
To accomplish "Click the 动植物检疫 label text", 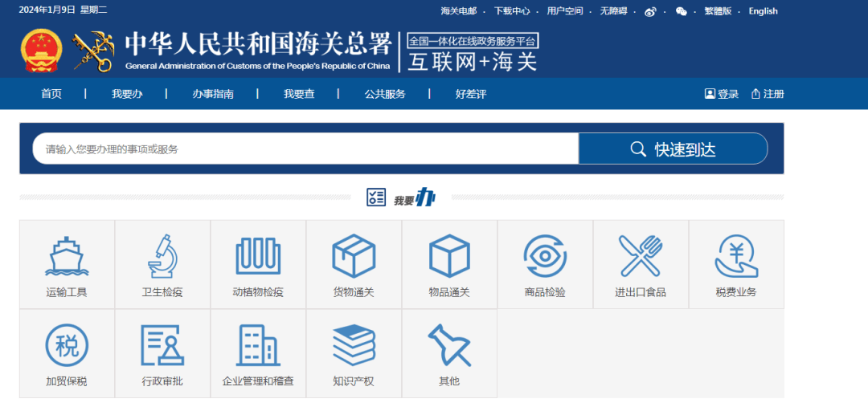I will (x=258, y=292).
